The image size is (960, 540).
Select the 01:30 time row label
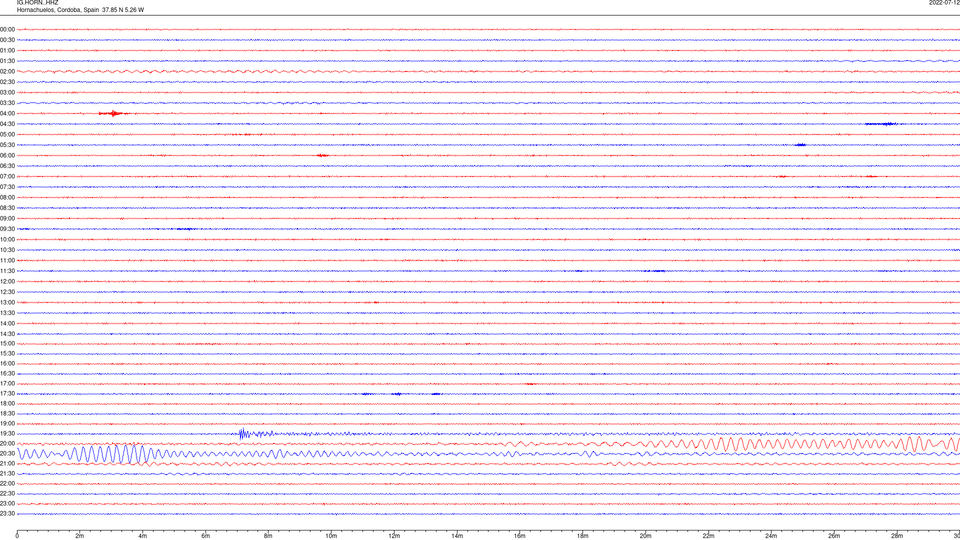(x=7, y=61)
